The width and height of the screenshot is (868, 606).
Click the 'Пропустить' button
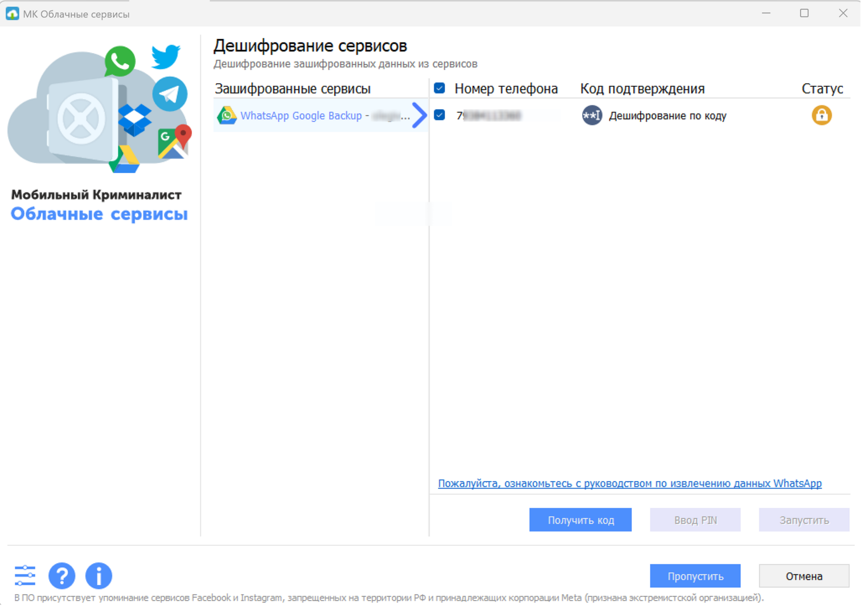695,576
